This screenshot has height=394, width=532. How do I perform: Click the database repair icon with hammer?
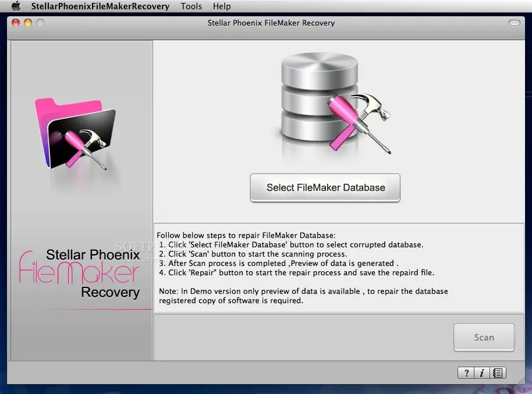point(336,104)
